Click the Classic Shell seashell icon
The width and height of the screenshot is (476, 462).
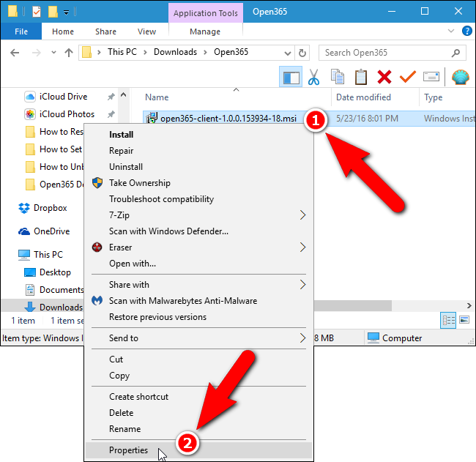460,77
